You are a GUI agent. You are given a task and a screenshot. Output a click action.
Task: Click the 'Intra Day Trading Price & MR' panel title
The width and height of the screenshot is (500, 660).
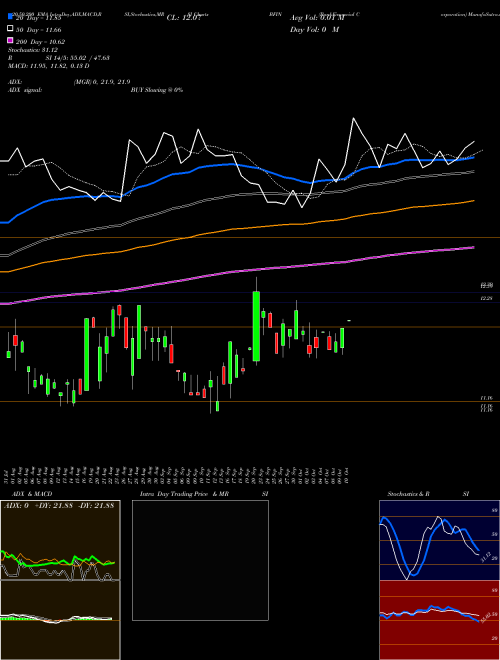(x=184, y=494)
